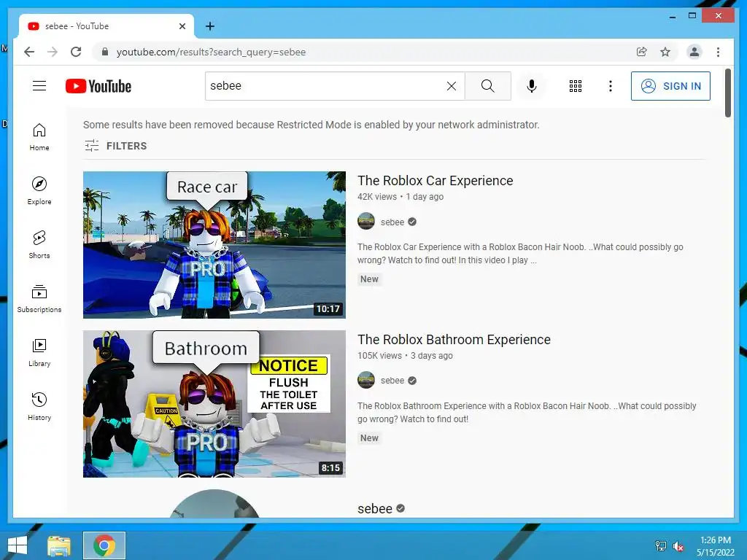
Task: Click the Car Experience video description text
Action: click(520, 253)
